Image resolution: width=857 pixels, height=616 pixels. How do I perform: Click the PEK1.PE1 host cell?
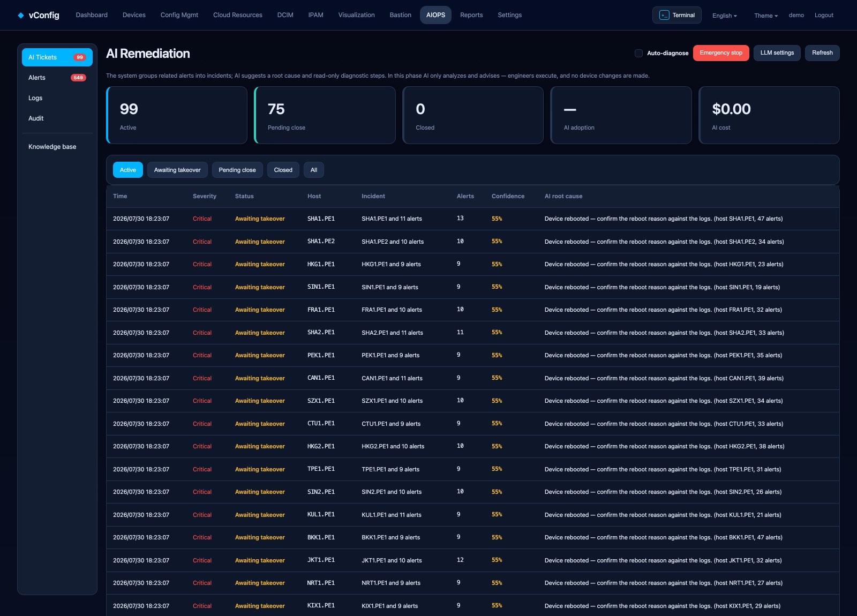click(x=321, y=355)
